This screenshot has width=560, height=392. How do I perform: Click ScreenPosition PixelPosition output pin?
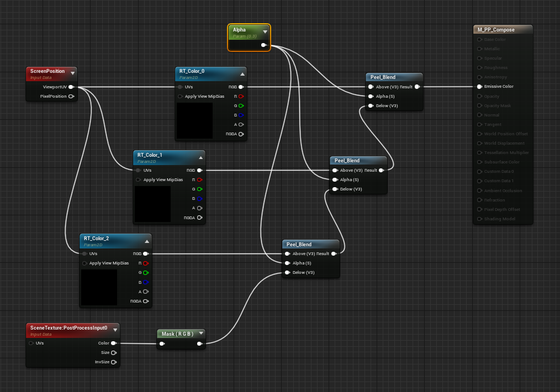tap(71, 97)
